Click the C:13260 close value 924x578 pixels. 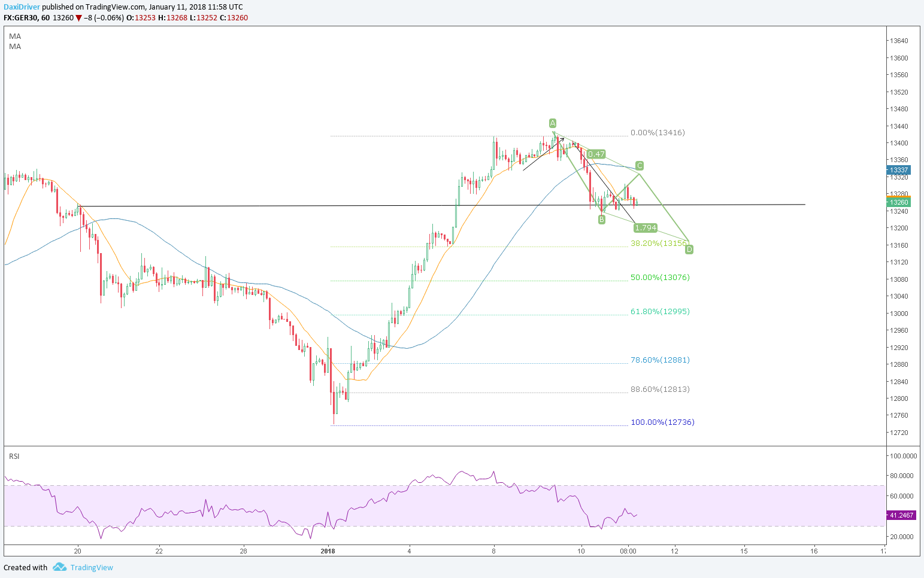(x=234, y=18)
